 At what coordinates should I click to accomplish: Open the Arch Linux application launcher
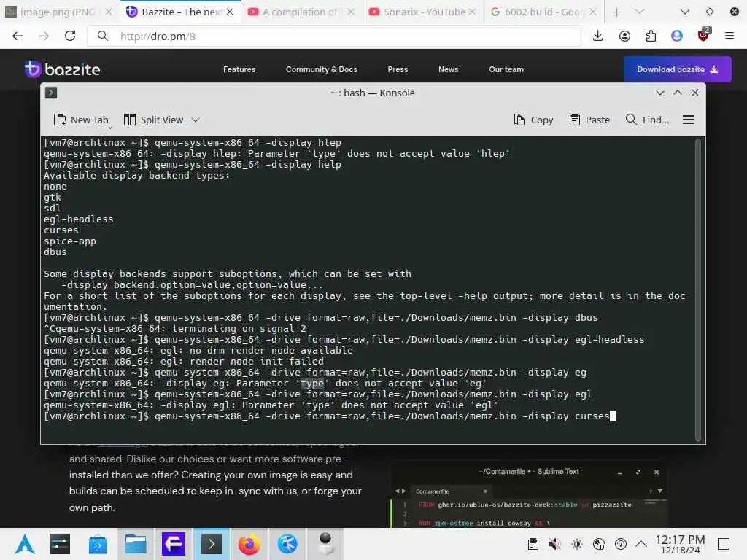pos(25,544)
